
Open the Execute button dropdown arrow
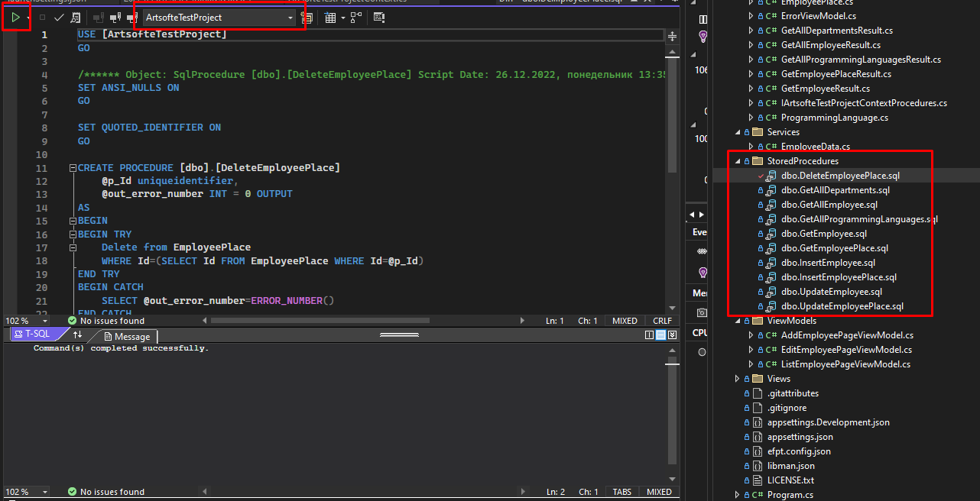click(28, 17)
